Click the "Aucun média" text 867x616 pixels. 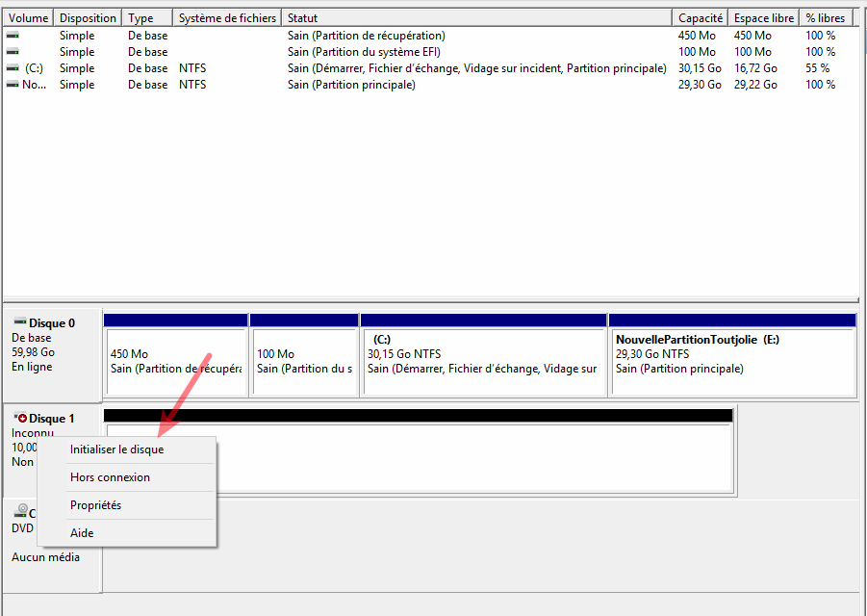click(x=45, y=557)
